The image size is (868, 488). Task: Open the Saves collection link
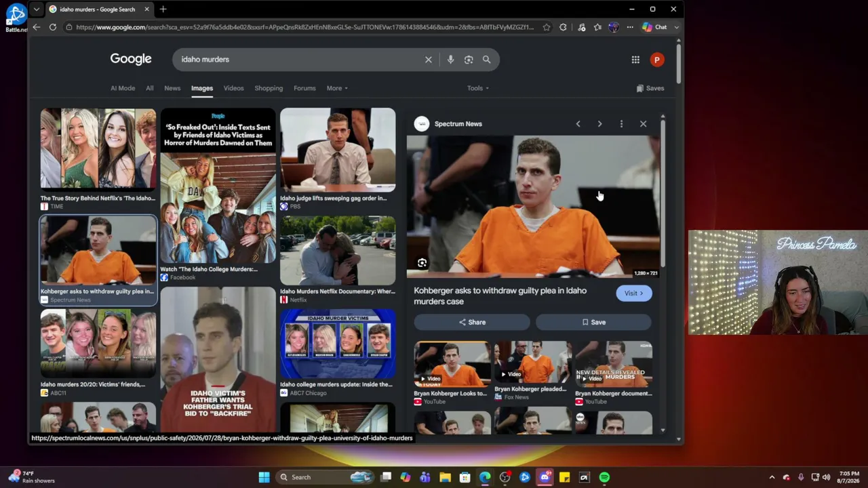[x=650, y=88]
